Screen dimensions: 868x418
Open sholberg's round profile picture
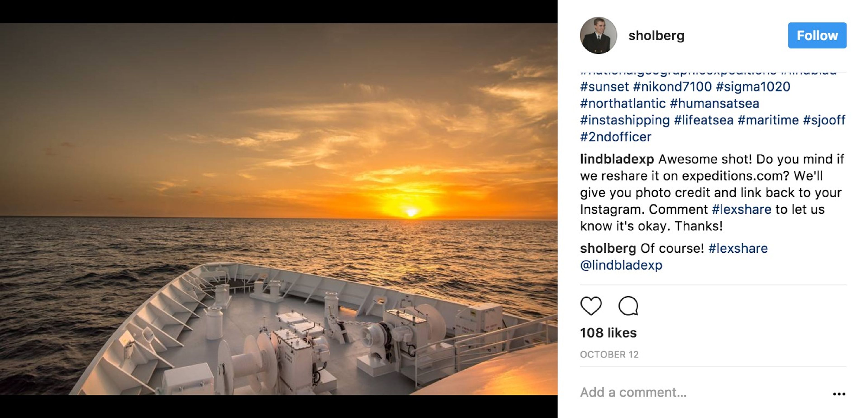pos(598,35)
